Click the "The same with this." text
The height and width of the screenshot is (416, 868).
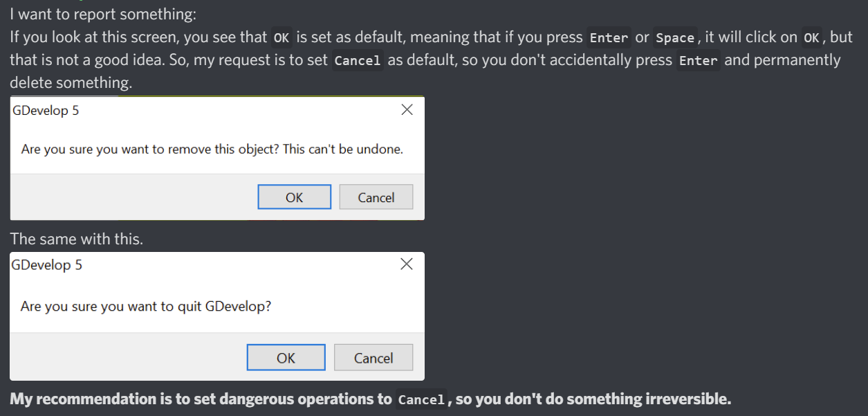(76, 239)
